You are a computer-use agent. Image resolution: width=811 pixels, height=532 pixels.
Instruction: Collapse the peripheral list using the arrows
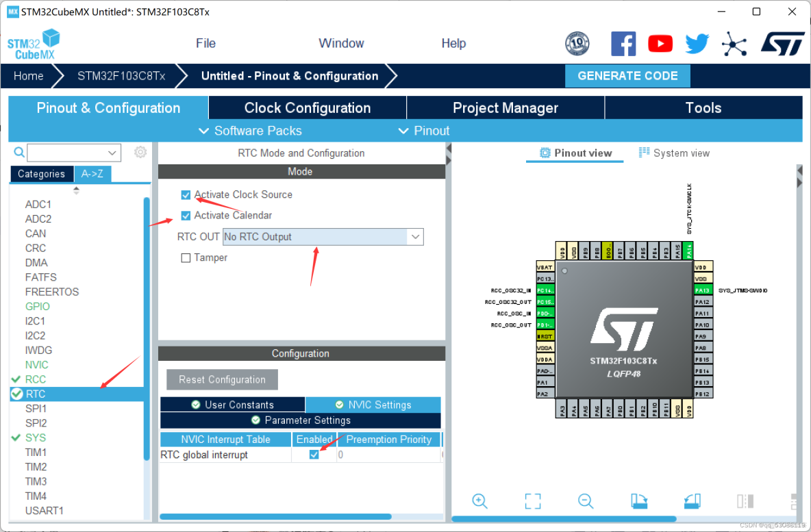(76, 190)
